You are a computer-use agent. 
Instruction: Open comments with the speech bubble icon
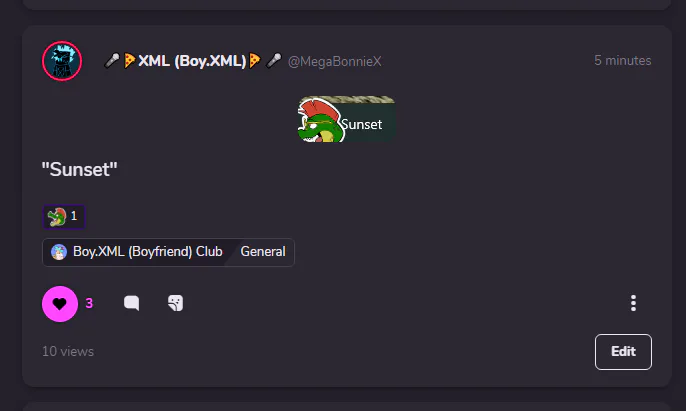(x=131, y=303)
